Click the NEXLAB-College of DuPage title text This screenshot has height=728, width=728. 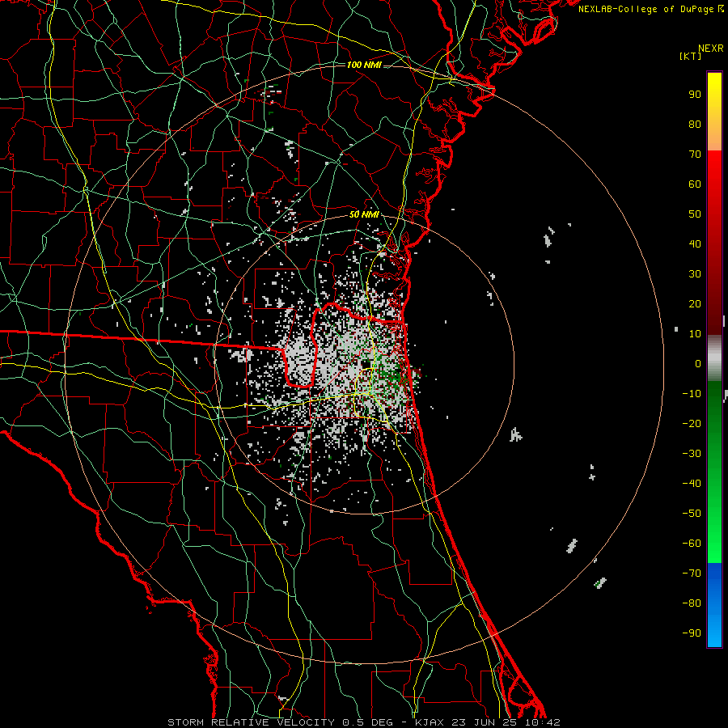[648, 9]
